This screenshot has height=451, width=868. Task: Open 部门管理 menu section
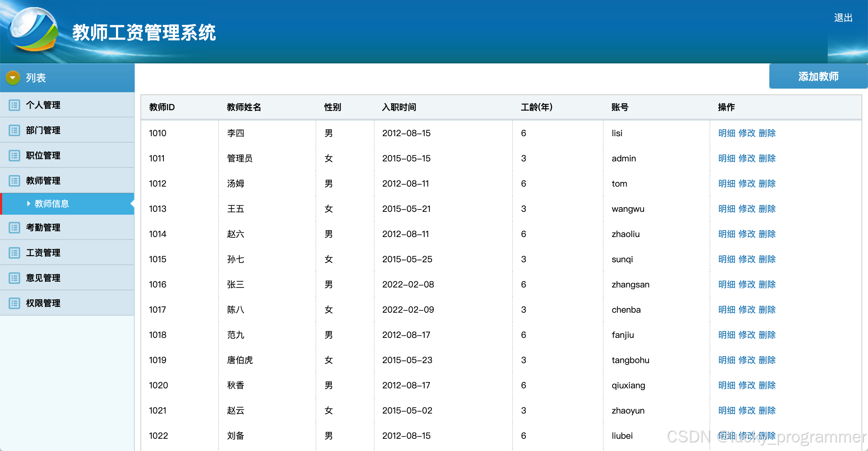(x=67, y=130)
